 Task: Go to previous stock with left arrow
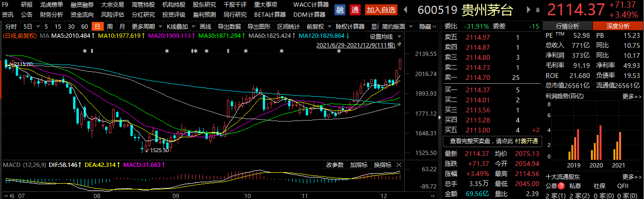tap(406, 10)
